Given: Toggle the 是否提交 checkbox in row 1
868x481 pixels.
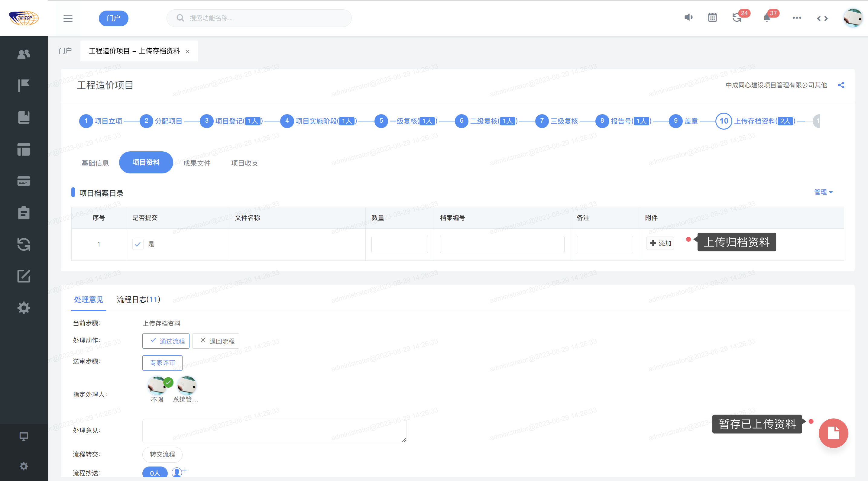Looking at the screenshot, I should [138, 244].
